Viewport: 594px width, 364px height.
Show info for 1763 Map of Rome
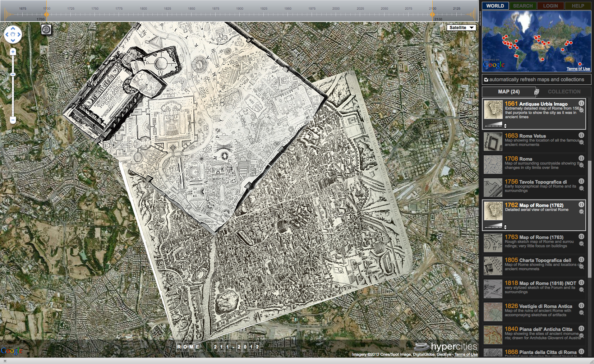(581, 236)
